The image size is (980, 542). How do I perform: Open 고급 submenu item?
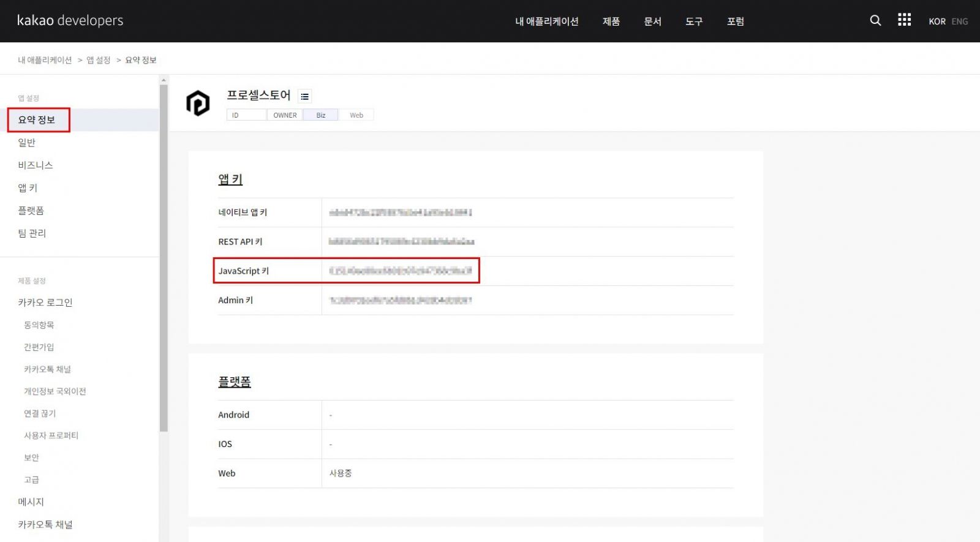(31, 479)
